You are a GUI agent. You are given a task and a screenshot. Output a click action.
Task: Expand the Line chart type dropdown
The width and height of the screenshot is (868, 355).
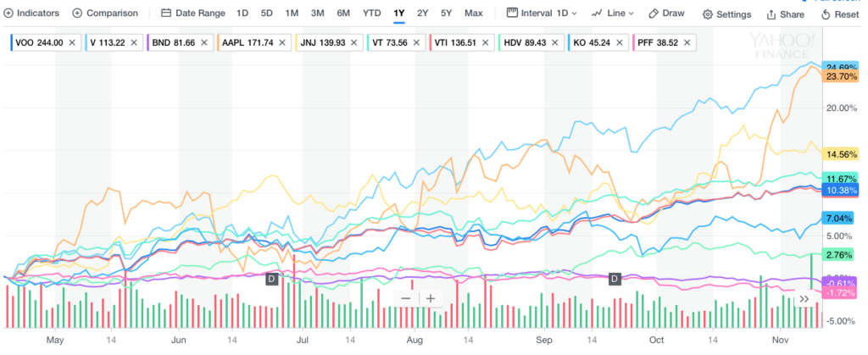tap(612, 13)
